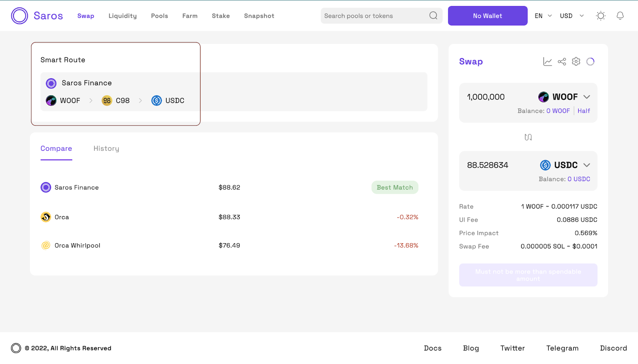Viewport: 638px width, 364px height.
Task: Switch to the Compare tab
Action: point(56,148)
